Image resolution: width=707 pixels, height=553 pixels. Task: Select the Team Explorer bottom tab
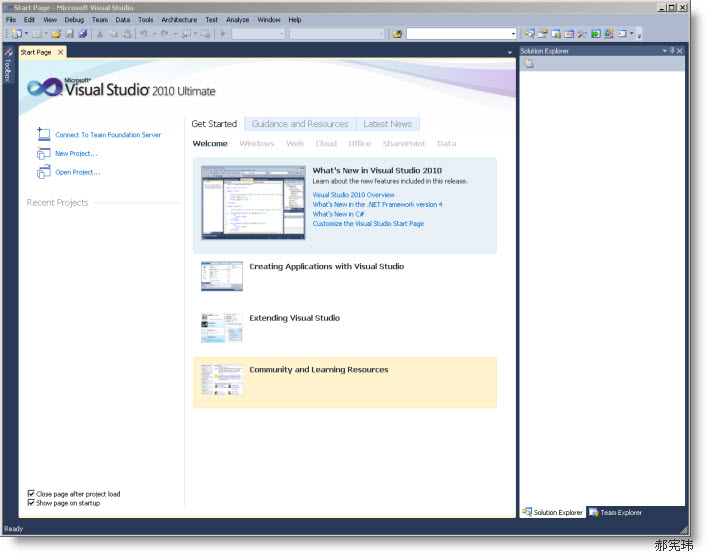615,512
